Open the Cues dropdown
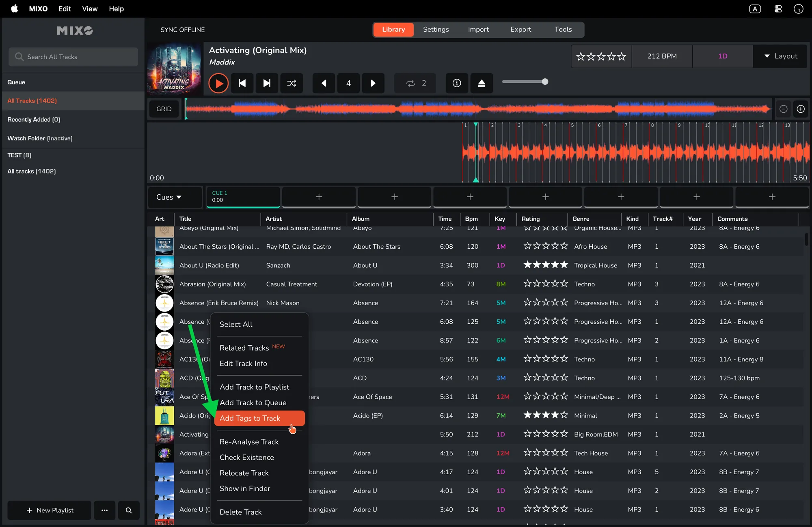This screenshot has width=812, height=527. tap(168, 197)
